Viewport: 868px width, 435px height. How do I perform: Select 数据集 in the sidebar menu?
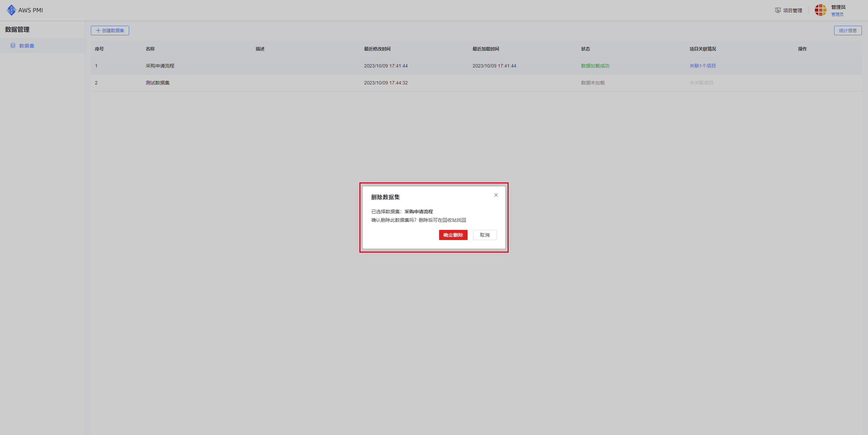point(42,45)
